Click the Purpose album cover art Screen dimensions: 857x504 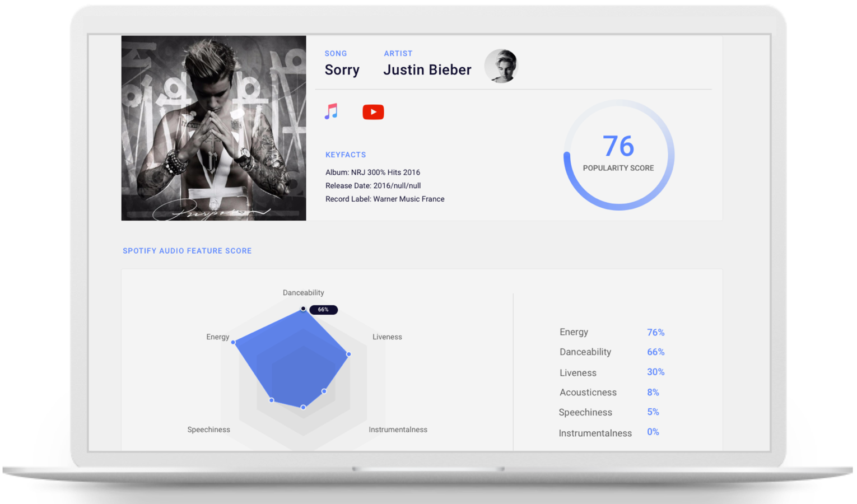tap(214, 128)
